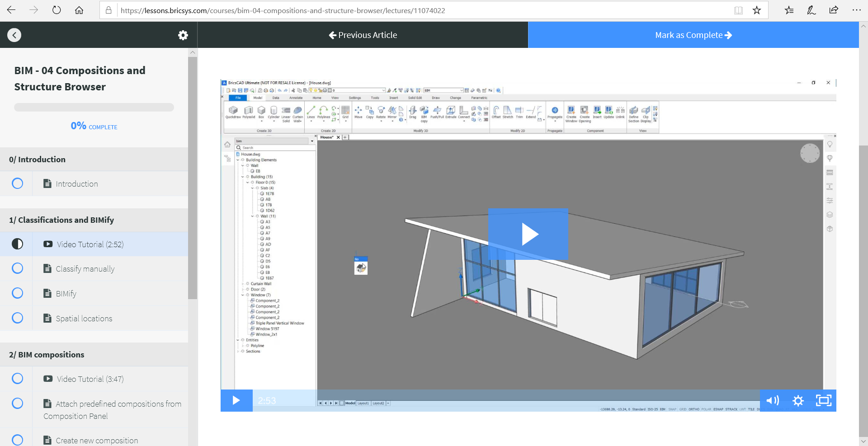Click 1/ Classifications and BIMify header
The width and height of the screenshot is (868, 446).
coord(94,220)
